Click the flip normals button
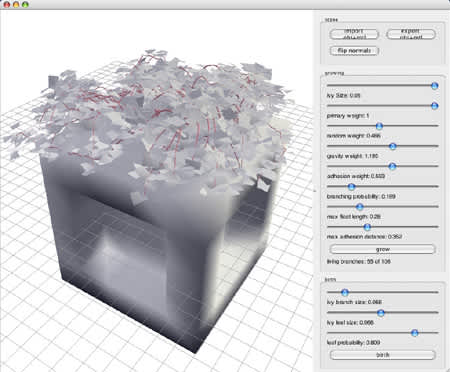 click(354, 51)
